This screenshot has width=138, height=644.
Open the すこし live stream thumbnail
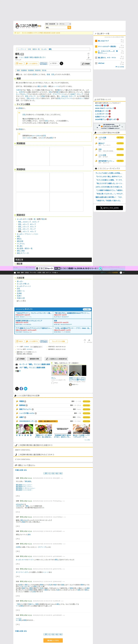click(60, 370)
